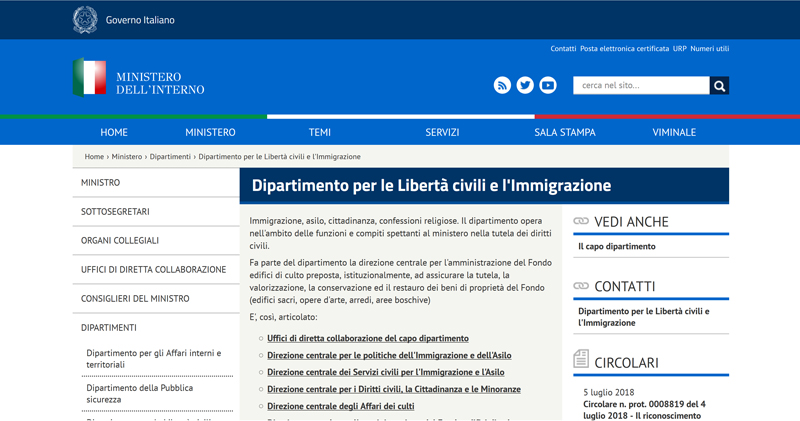Select the SALA STAMPA navigation item
The width and height of the screenshot is (800, 421).
565,132
